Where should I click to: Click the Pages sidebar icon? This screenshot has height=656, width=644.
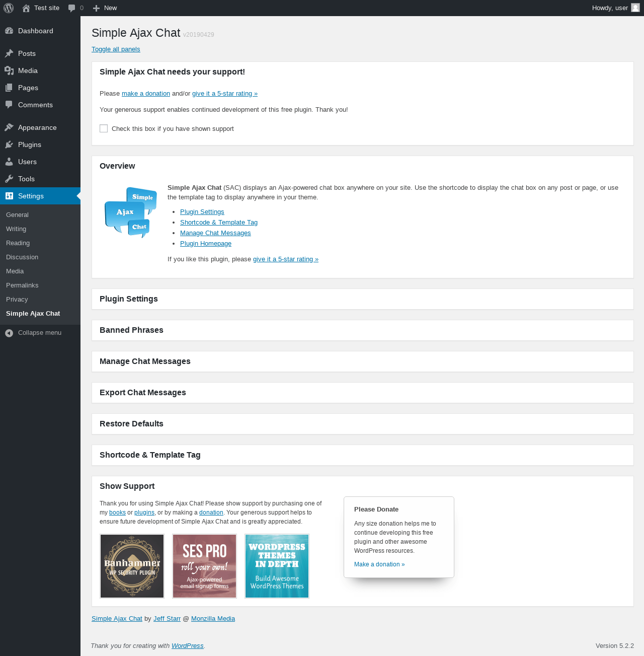[9, 88]
